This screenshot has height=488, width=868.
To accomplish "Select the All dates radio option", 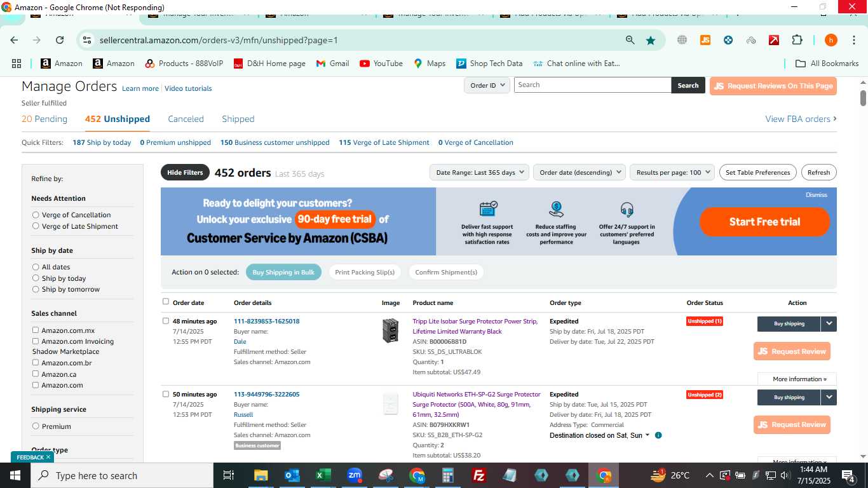I will [36, 267].
